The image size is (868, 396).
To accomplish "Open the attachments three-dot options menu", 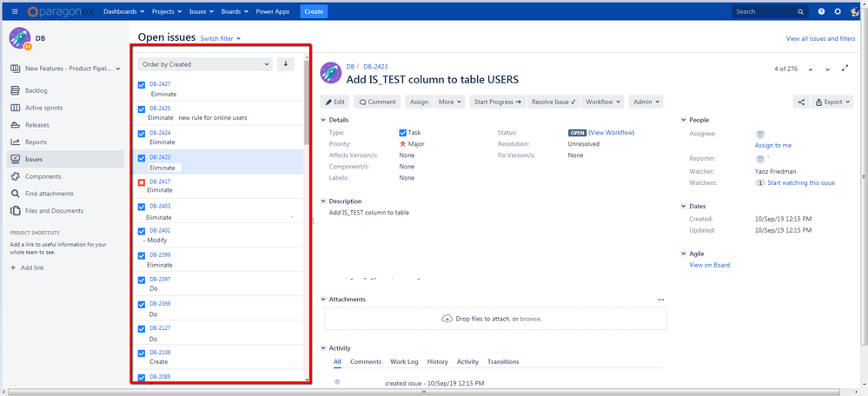I will pos(660,300).
